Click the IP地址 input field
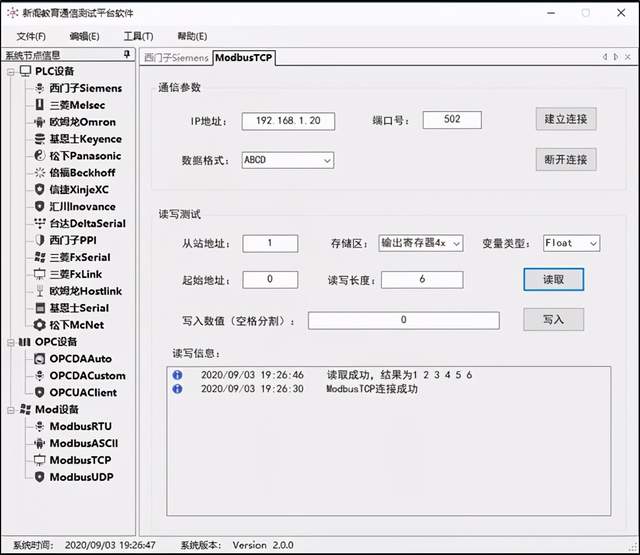This screenshot has width=640, height=555. click(x=288, y=120)
